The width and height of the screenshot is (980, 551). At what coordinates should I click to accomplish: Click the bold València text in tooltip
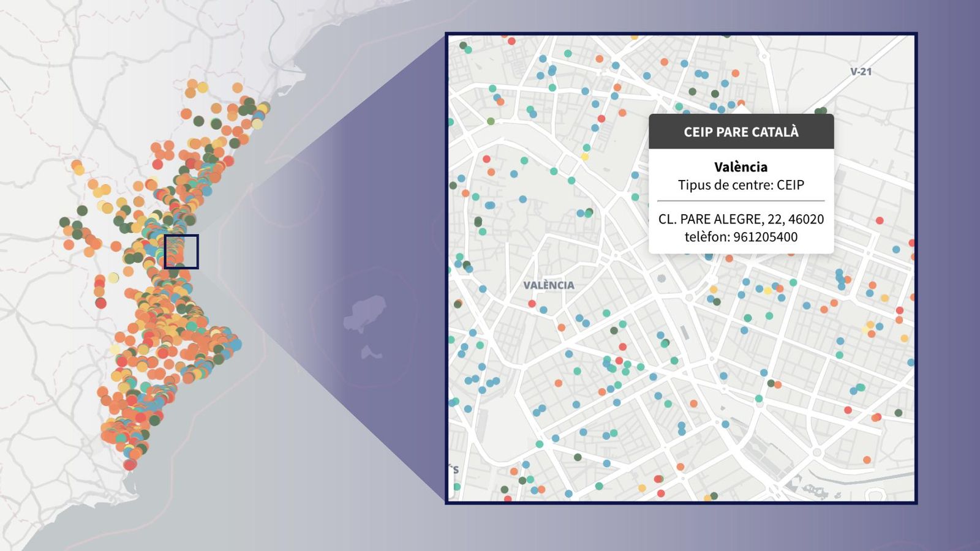(741, 167)
